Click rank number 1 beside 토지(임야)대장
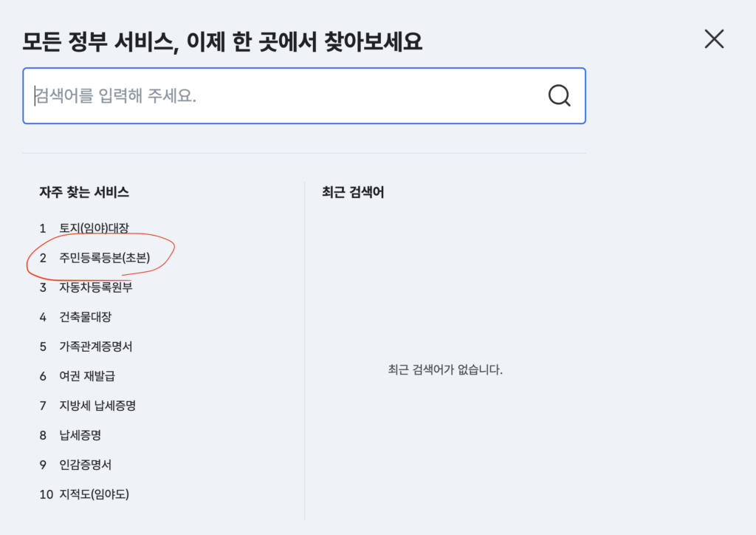The height and width of the screenshot is (535, 756). (43, 228)
